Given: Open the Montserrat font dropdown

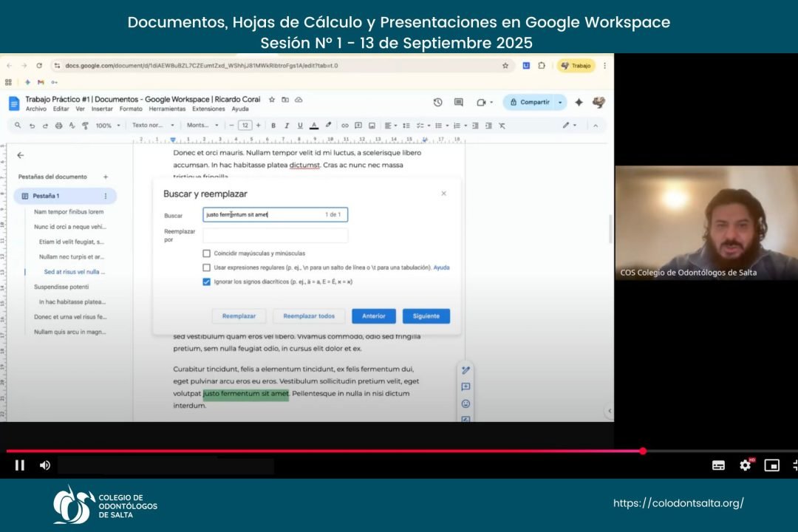Looking at the screenshot, I should click(202, 125).
